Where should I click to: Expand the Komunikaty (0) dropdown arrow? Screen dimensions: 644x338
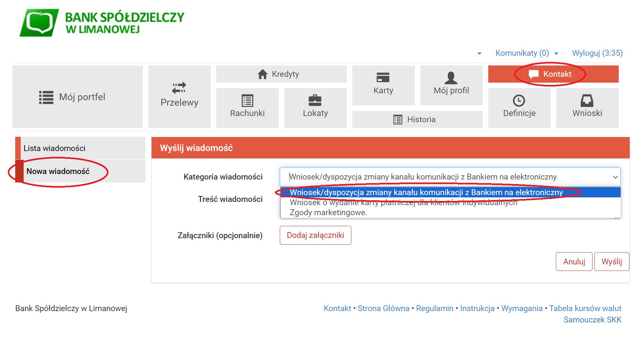[556, 53]
